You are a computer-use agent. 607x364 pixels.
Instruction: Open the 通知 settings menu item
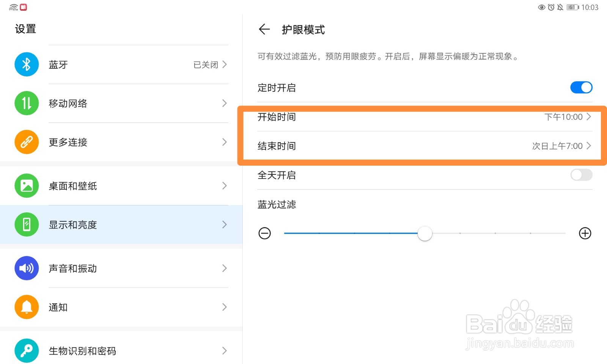[x=121, y=307]
